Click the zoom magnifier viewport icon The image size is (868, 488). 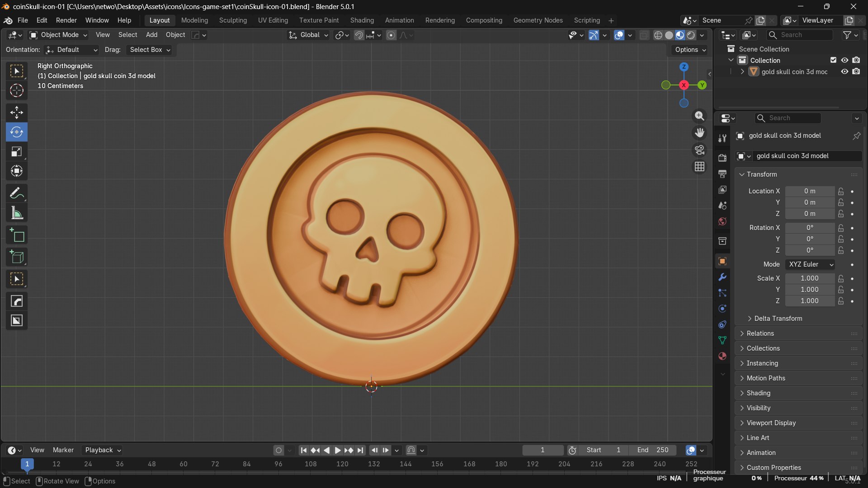699,116
